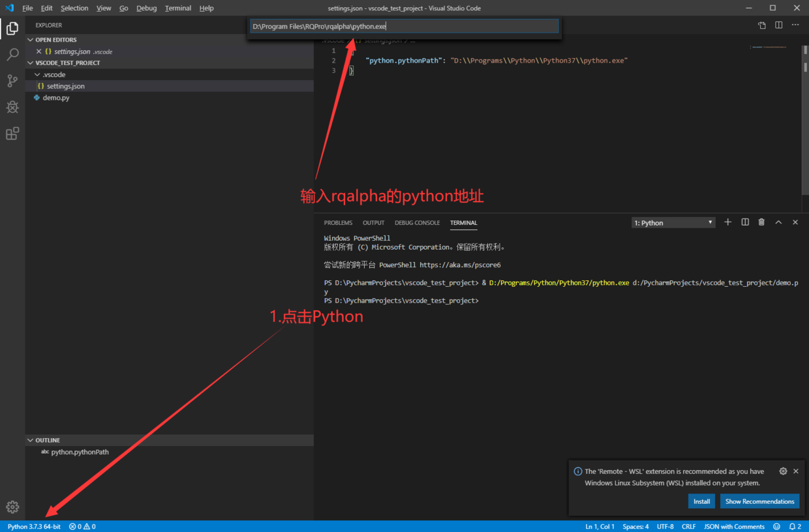Screen dimensions: 809x532
Task: Open the Edit menu
Action: coord(46,8)
